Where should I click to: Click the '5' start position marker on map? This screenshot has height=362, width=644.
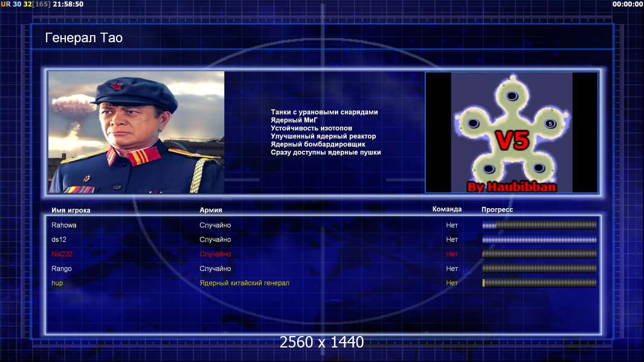click(550, 124)
